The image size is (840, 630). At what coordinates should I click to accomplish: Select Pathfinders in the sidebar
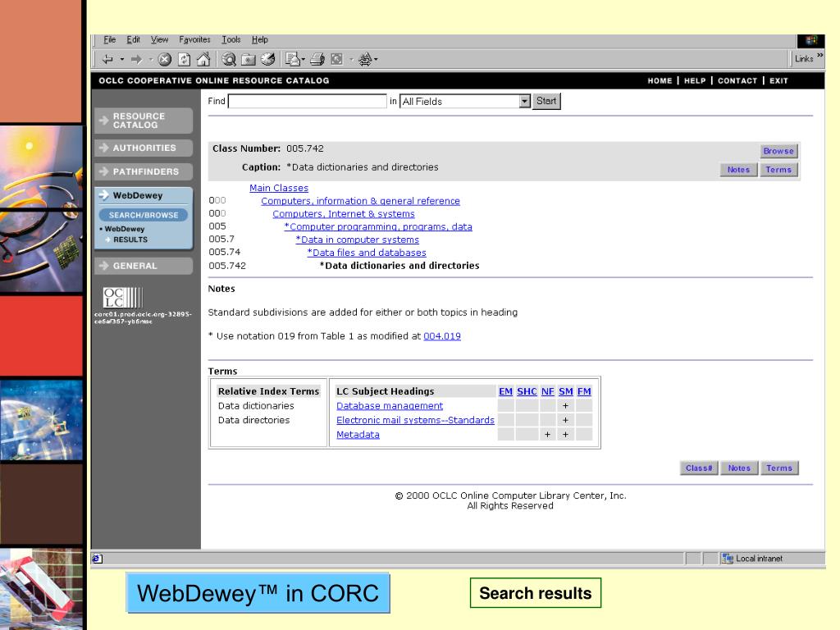[143, 171]
